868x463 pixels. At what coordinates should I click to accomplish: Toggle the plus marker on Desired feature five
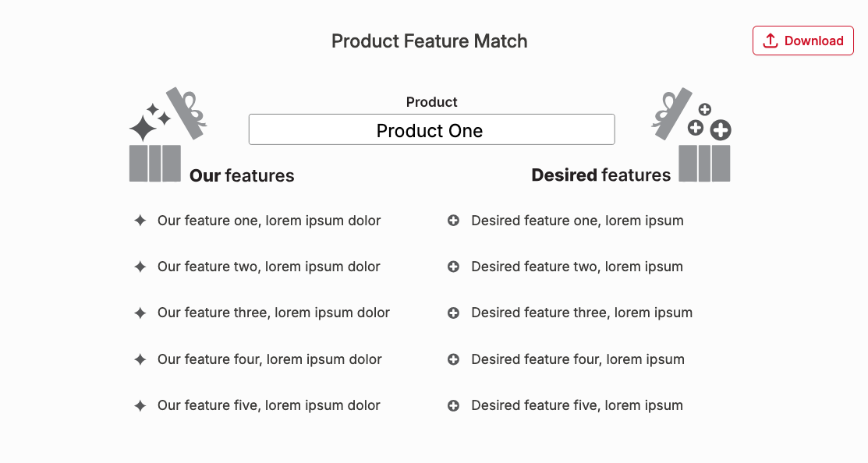click(x=453, y=405)
